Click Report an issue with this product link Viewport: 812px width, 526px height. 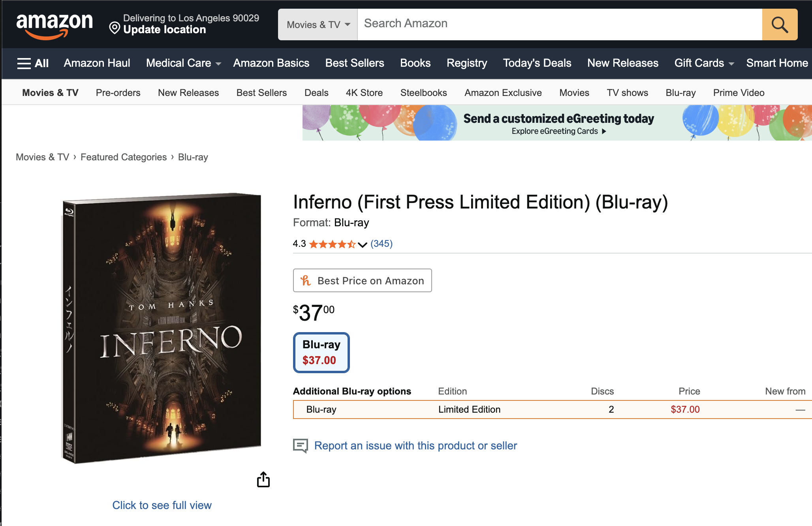point(415,445)
